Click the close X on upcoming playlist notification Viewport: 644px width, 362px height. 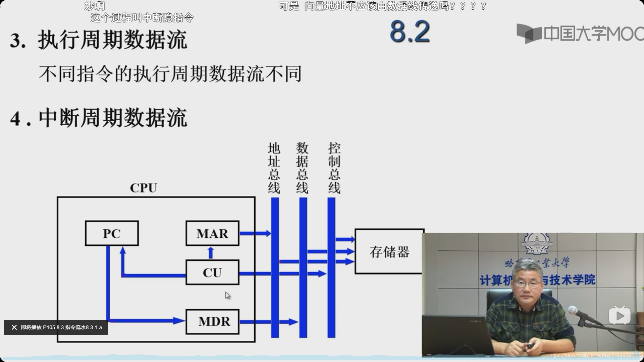[13, 327]
